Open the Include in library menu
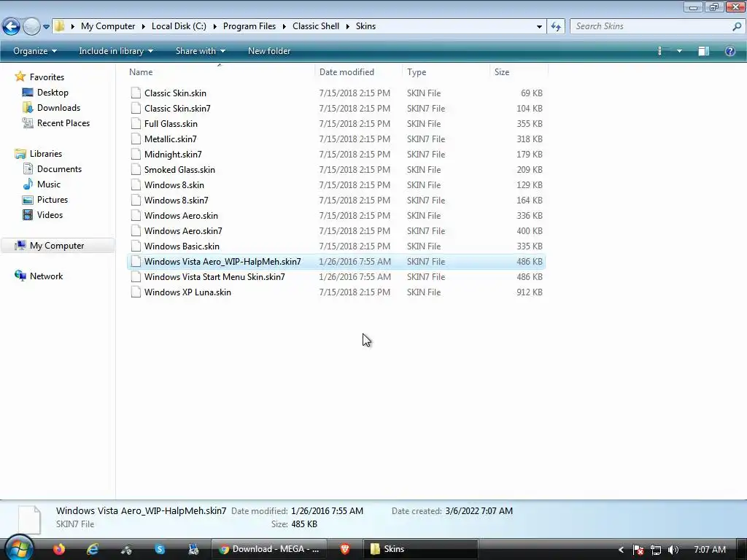 116,51
